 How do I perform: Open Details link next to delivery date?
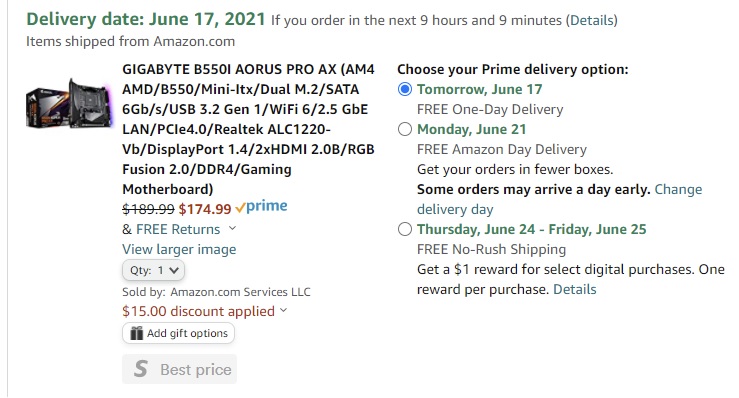coord(592,20)
